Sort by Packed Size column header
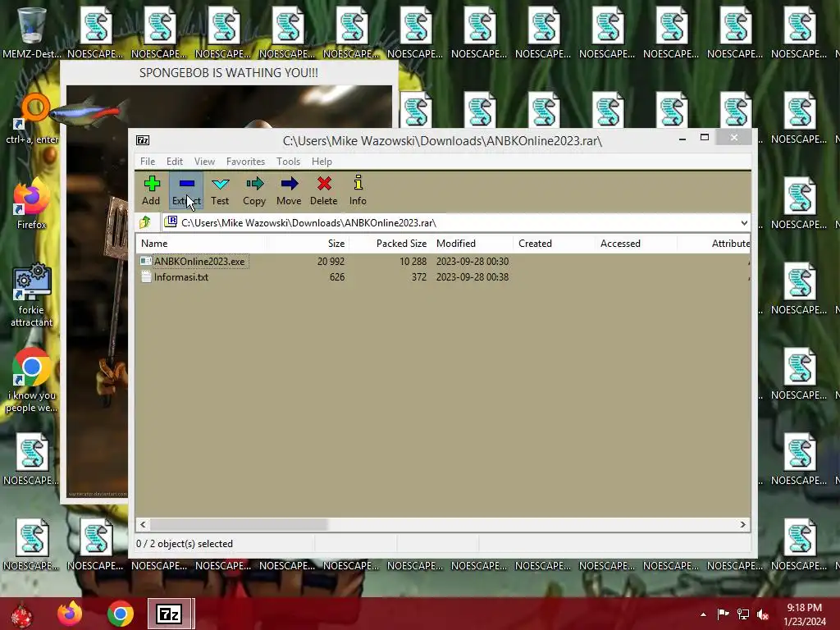The image size is (840, 630). pos(390,243)
